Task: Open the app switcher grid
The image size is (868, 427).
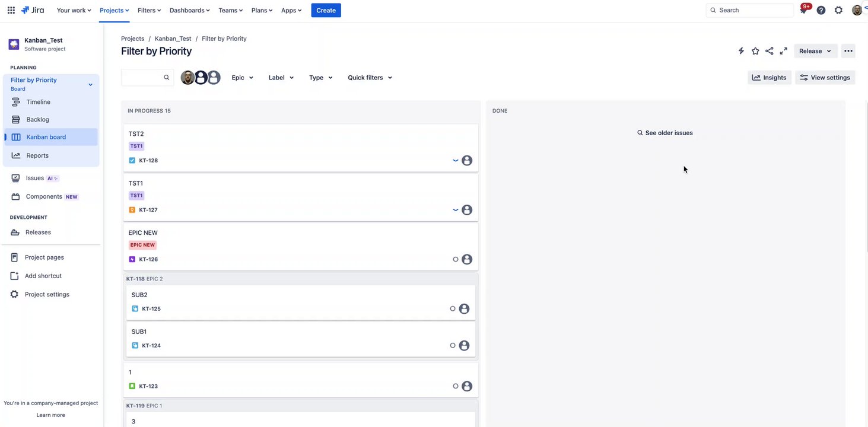Action: (x=11, y=10)
